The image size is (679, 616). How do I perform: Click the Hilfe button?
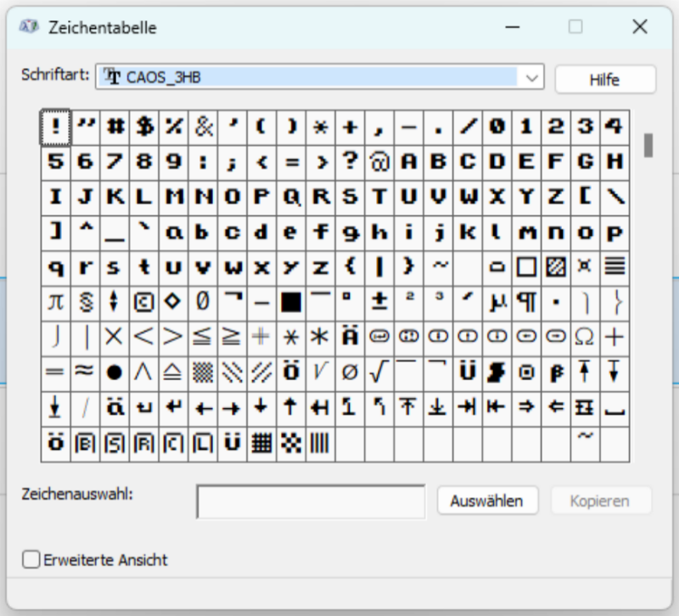[x=604, y=80]
